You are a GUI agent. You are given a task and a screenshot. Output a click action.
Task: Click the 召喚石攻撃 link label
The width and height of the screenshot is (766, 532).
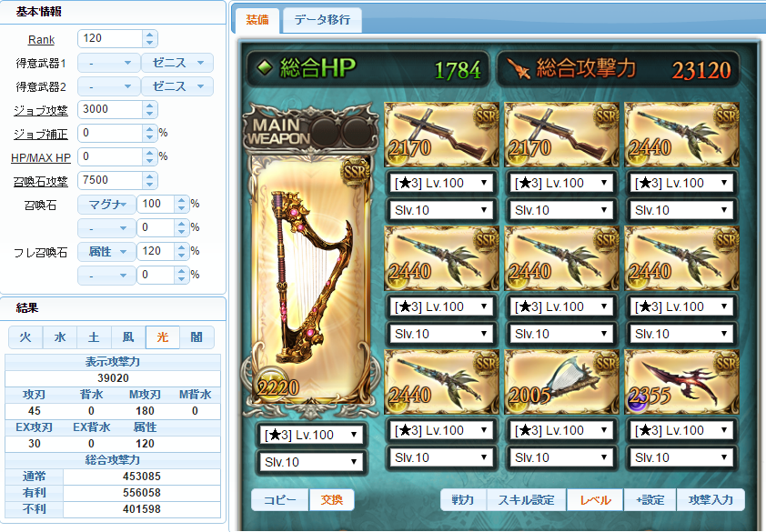(x=41, y=182)
